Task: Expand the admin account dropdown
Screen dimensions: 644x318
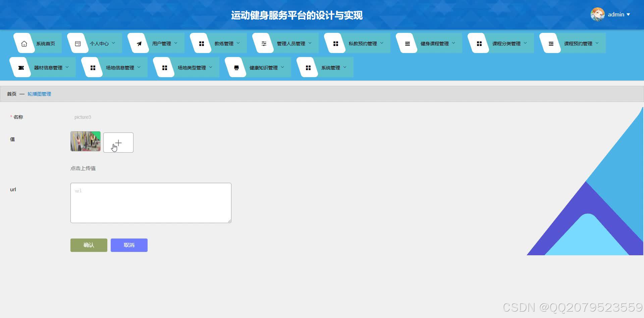Action: (x=618, y=14)
